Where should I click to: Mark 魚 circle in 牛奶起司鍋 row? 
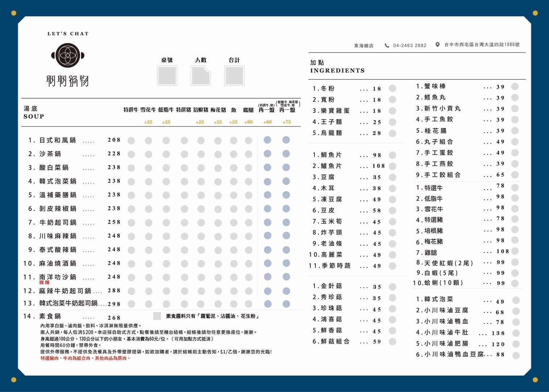[234, 222]
